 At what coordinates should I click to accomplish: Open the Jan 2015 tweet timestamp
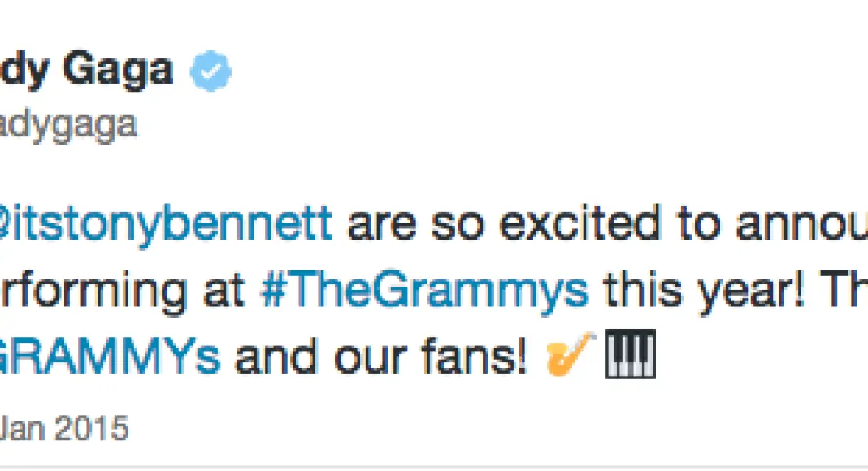coord(64,427)
